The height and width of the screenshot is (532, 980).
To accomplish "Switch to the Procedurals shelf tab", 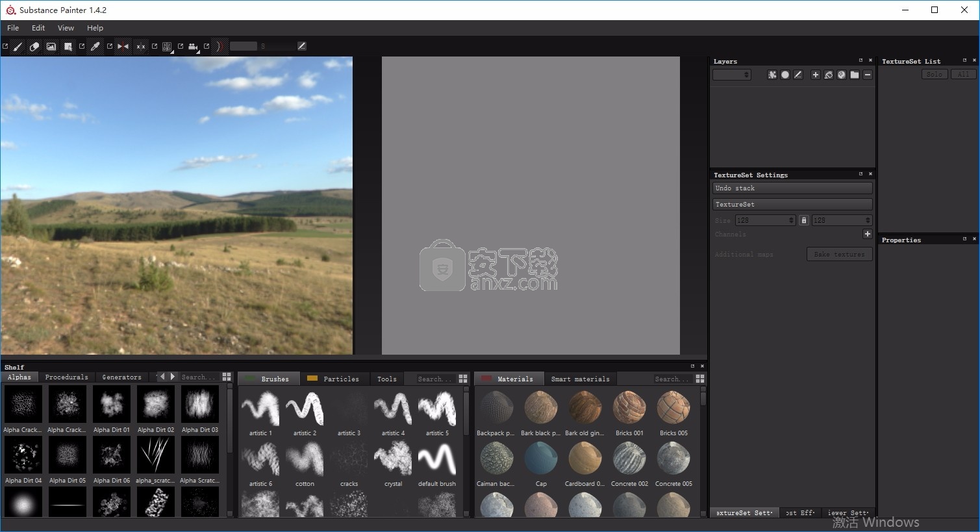I will 66,377.
